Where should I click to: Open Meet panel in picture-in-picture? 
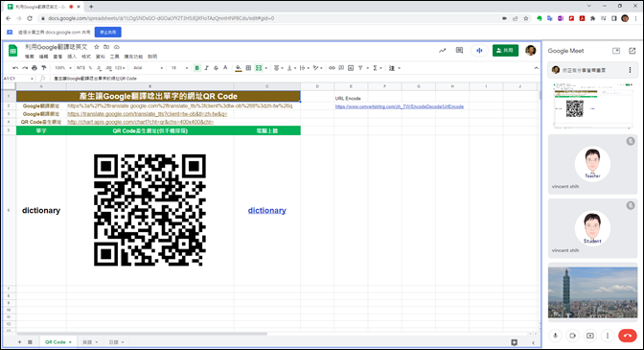tap(616, 51)
